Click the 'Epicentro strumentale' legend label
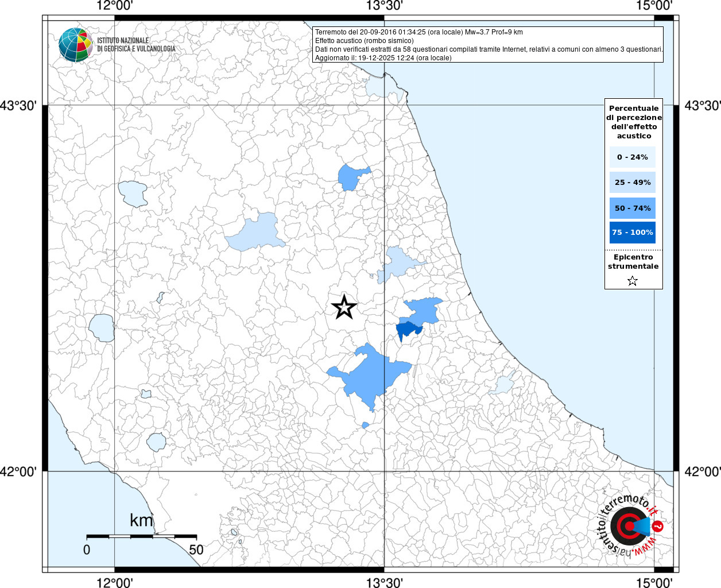 pos(633,261)
